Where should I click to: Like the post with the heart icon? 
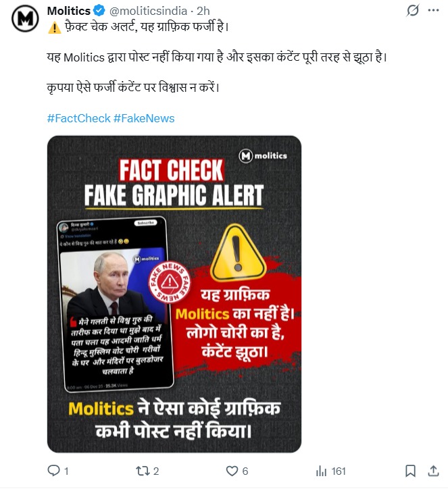click(232, 471)
